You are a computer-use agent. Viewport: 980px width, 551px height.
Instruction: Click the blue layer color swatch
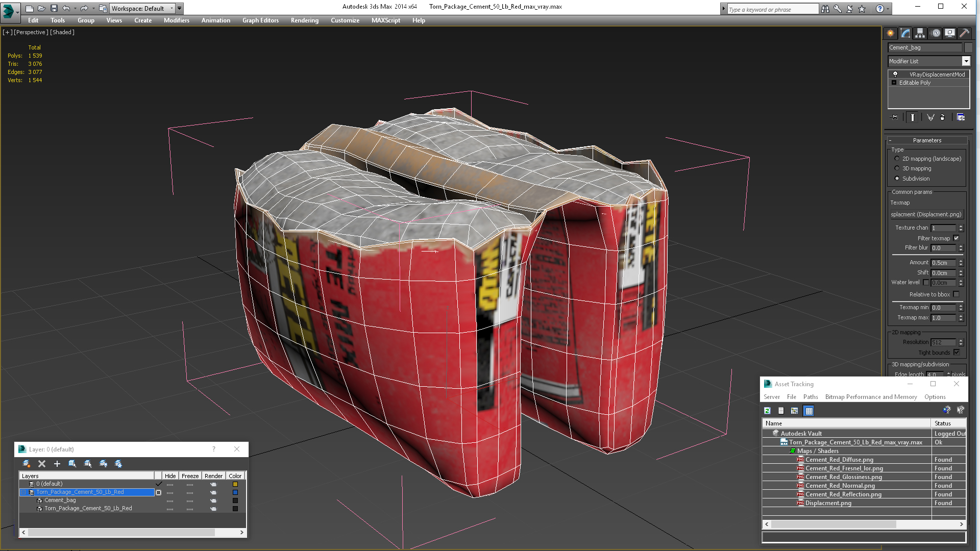coord(235,492)
